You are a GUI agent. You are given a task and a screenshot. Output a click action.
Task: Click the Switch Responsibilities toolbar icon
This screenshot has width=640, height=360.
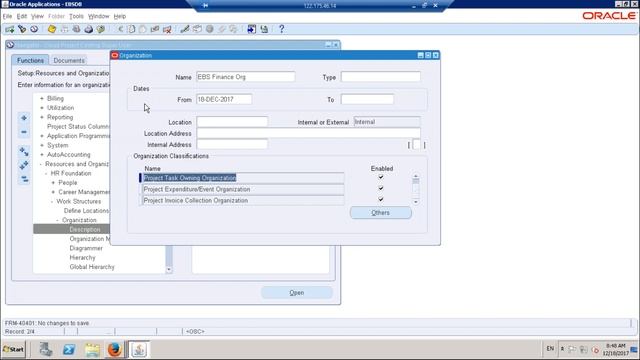pos(76,29)
